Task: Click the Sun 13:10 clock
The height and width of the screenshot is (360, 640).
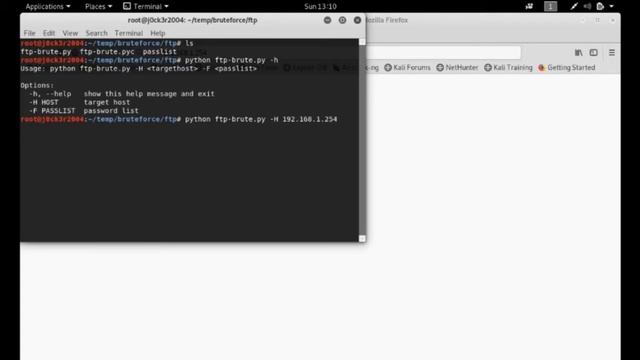Action: pyautogui.click(x=320, y=7)
